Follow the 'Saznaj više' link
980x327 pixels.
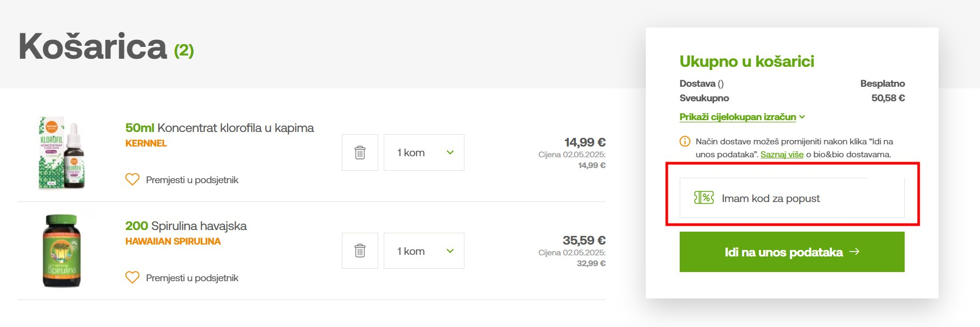(x=781, y=155)
